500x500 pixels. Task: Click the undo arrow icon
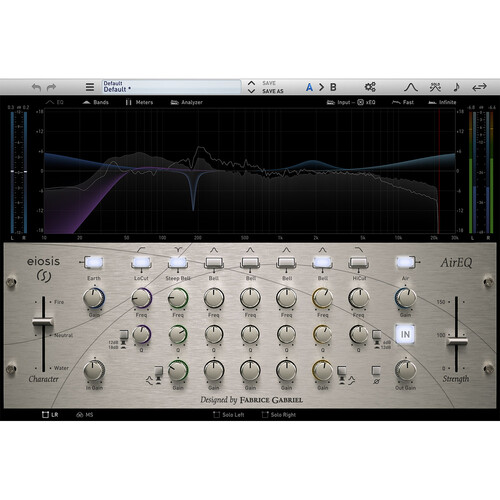tap(36, 87)
